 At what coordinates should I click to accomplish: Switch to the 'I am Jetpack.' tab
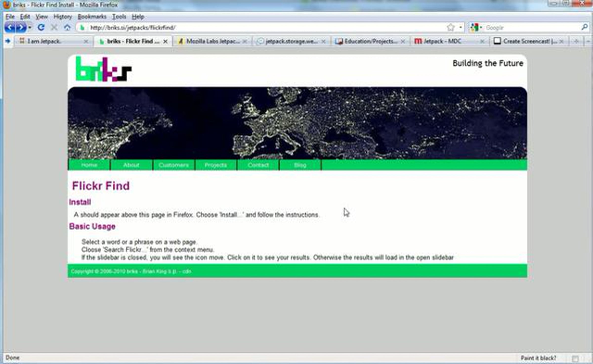click(x=53, y=41)
